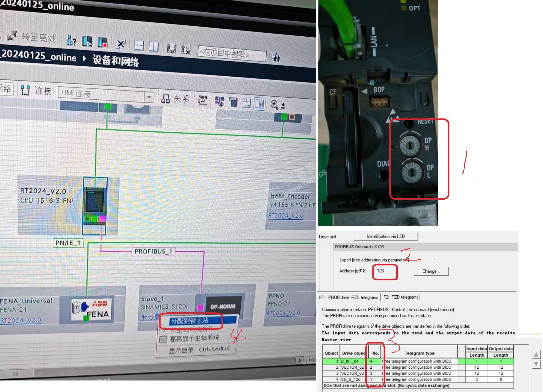
Task: Click the down arrow button beside telegram table
Action: (536, 364)
